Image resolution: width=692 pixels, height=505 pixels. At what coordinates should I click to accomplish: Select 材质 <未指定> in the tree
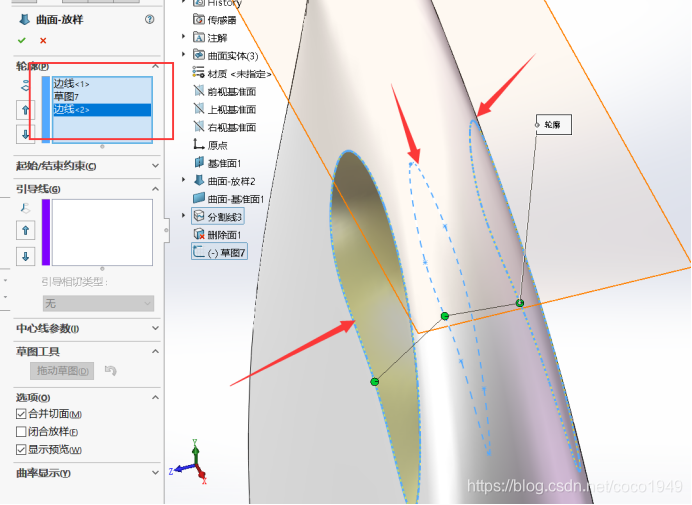[x=239, y=74]
